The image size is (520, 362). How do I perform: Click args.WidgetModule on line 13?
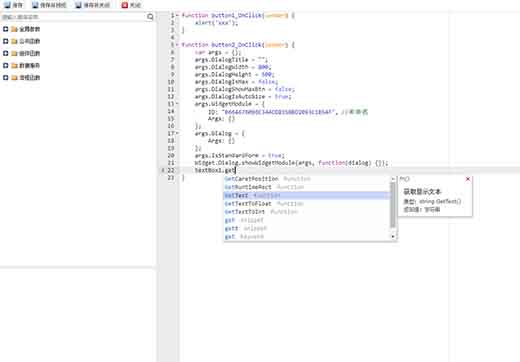pyautogui.click(x=223, y=104)
